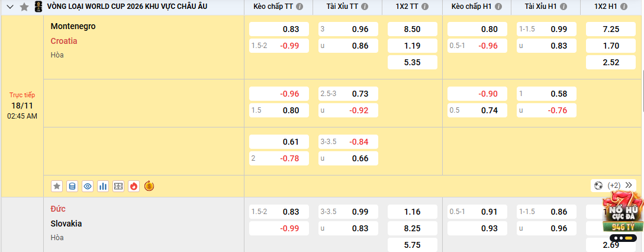
Task: Select Croatia win odds 1.19 in 1X2 TT
Action: tap(412, 46)
